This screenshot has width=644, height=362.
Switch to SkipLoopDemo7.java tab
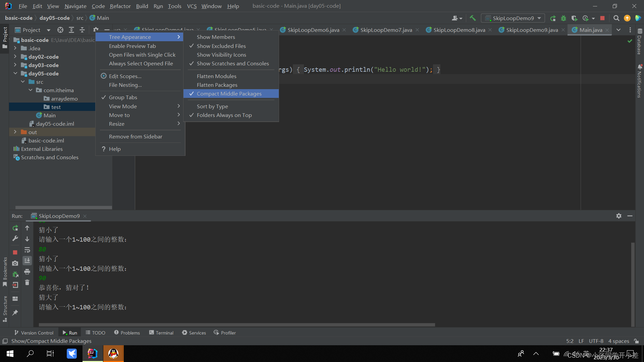point(386,30)
